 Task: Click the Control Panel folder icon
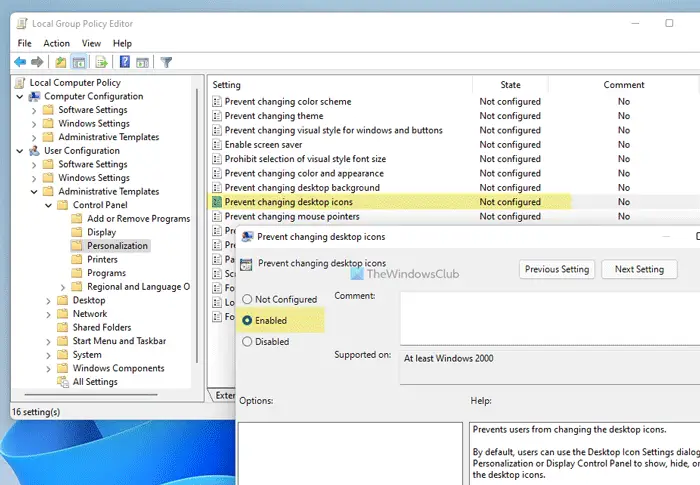(x=62, y=205)
